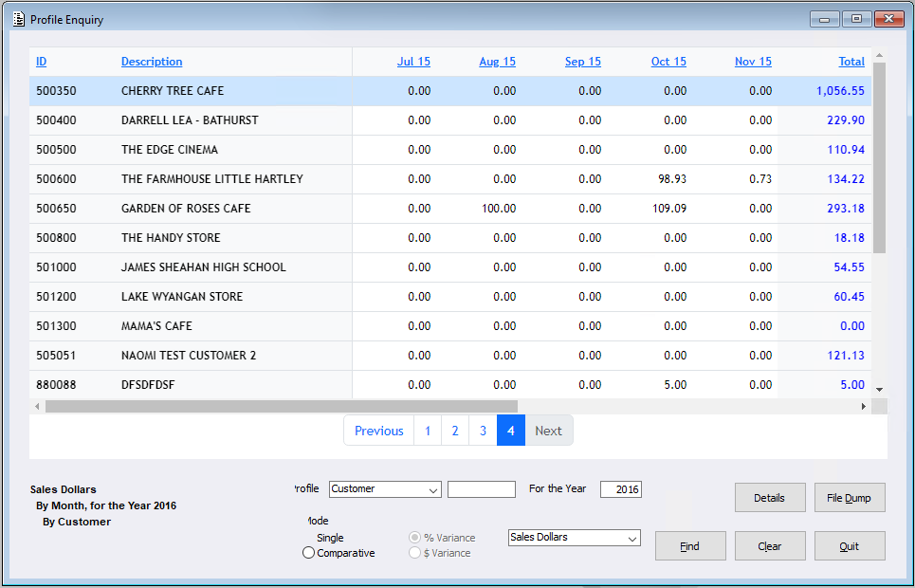Click the horizontal scrollbar right arrow
The image size is (915, 588).
[864, 406]
